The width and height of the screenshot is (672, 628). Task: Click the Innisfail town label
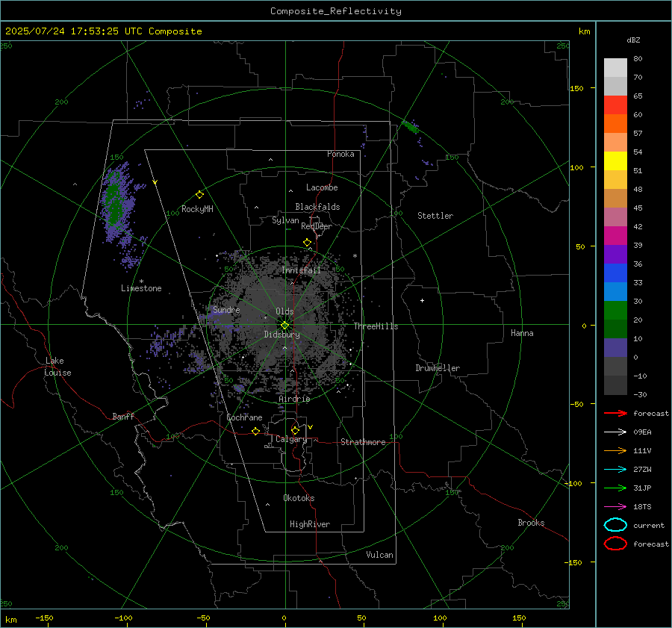(301, 270)
